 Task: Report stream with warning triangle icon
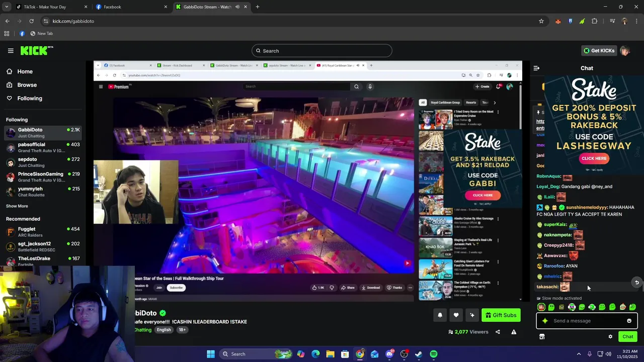pyautogui.click(x=514, y=332)
